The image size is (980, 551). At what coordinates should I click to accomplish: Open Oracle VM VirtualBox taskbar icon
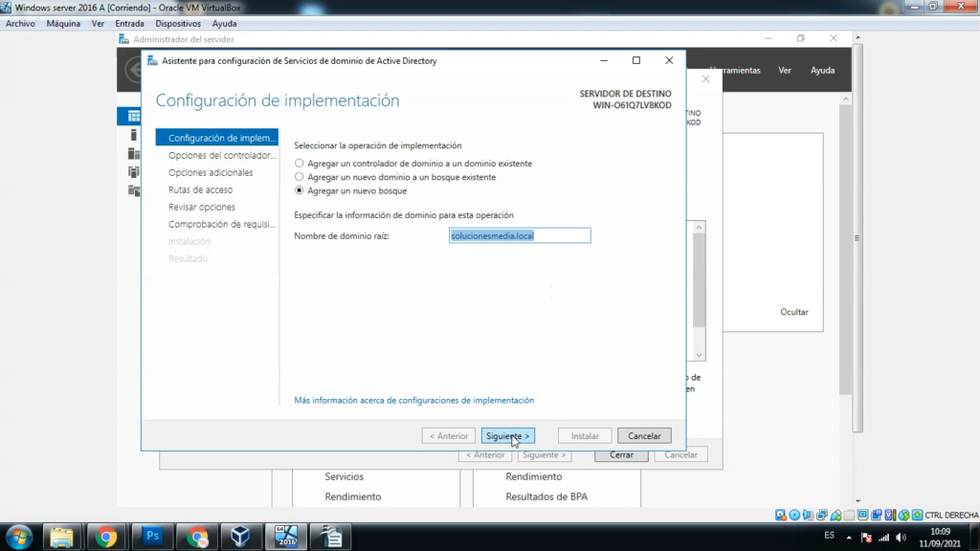pyautogui.click(x=242, y=536)
